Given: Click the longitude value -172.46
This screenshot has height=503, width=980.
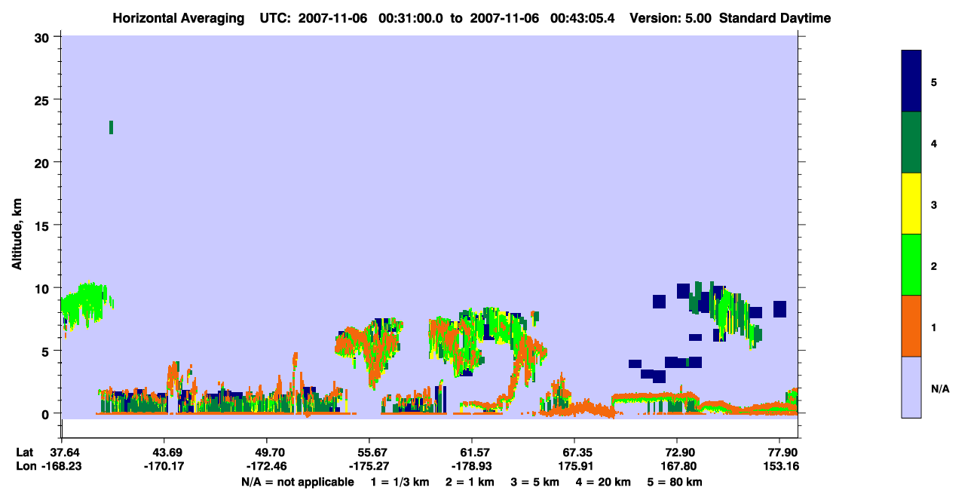Looking at the screenshot, I should 267,466.
